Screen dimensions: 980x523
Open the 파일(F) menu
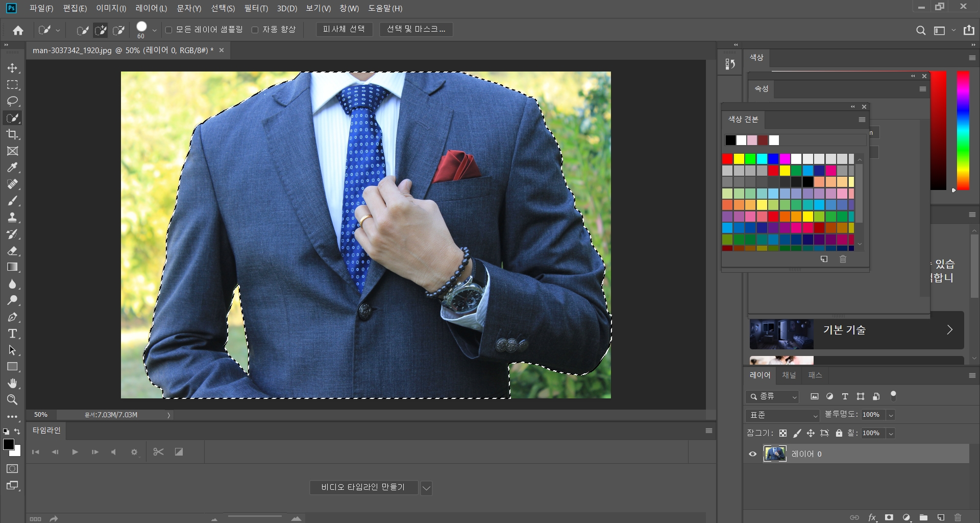41,8
